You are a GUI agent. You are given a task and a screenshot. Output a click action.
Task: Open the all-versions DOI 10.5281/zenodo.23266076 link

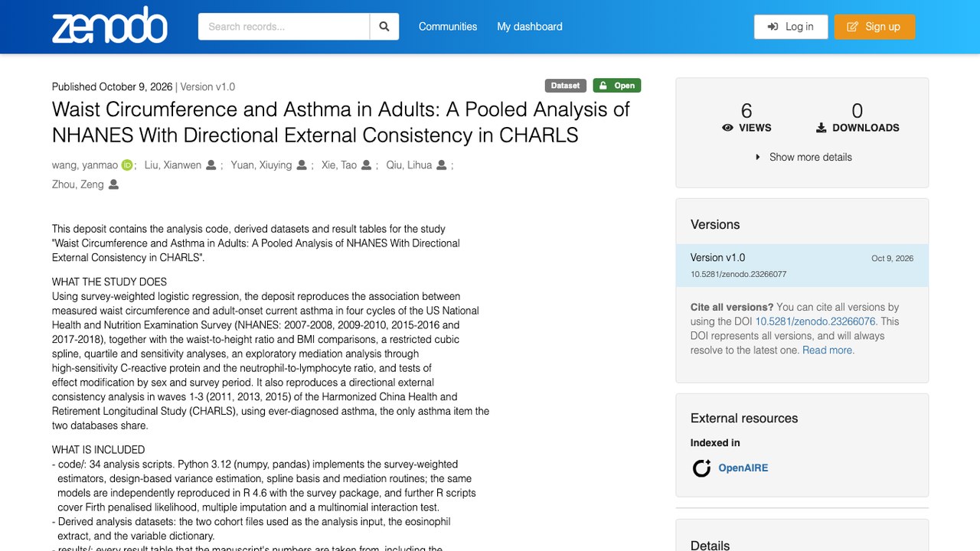pos(816,321)
